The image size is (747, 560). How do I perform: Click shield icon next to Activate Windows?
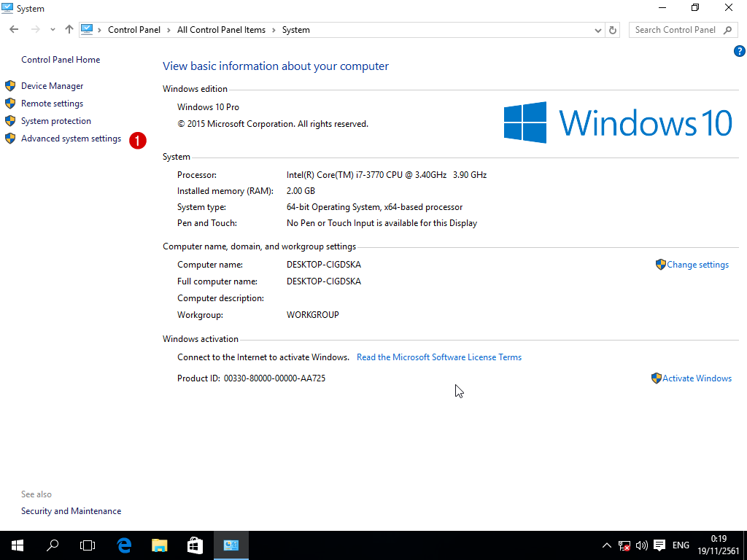coord(657,378)
